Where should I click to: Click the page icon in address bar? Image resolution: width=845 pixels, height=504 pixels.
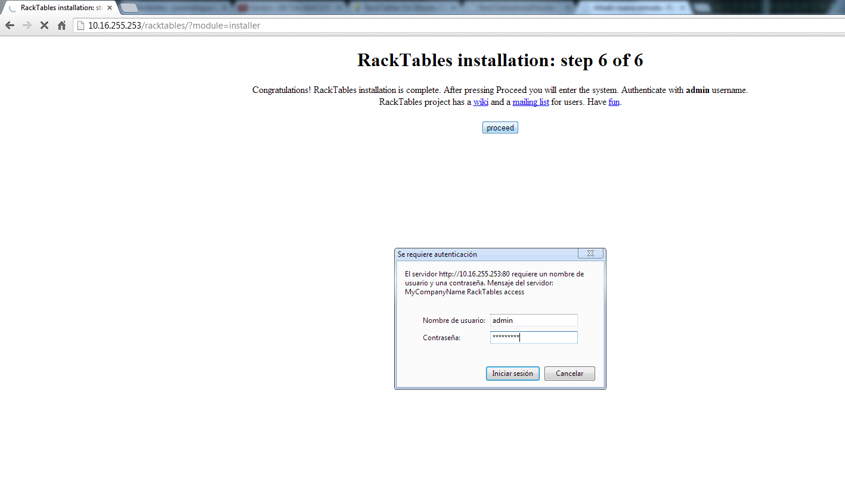[x=81, y=26]
